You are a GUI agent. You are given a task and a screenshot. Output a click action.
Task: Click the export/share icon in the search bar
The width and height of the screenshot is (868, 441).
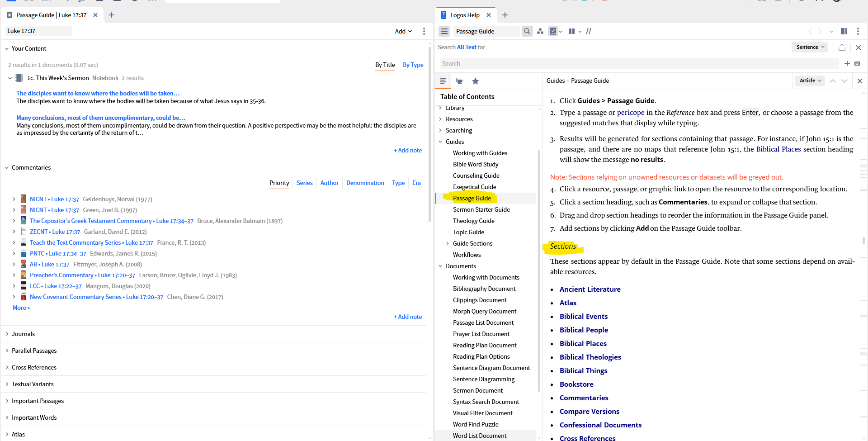842,47
